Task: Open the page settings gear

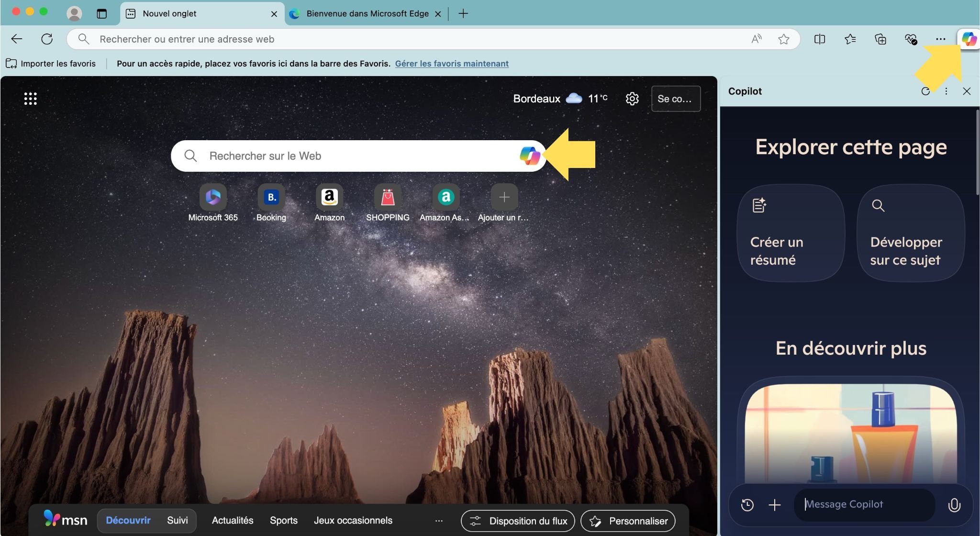Action: [632, 98]
